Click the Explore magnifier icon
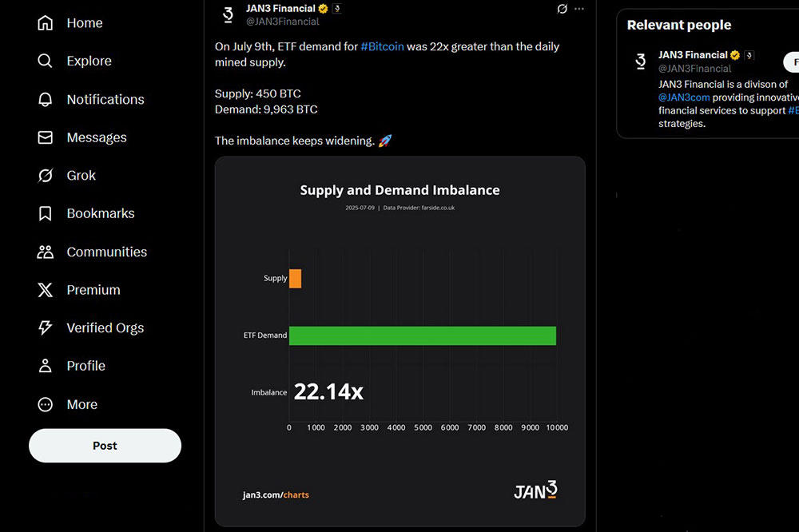The width and height of the screenshot is (799, 532). point(45,61)
